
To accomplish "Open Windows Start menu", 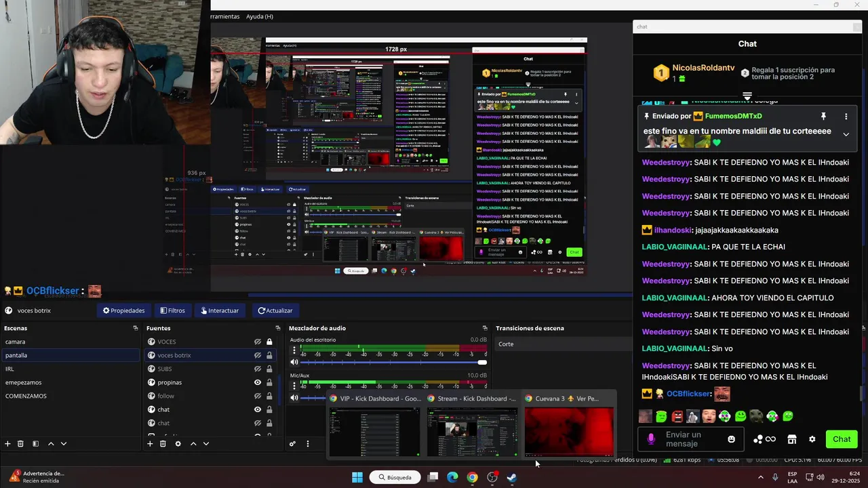I will pyautogui.click(x=357, y=477).
